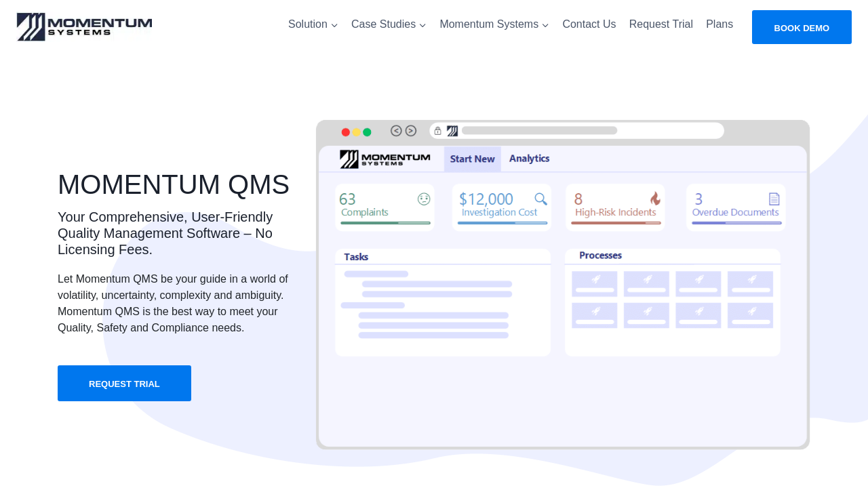Click the sad face Complaints icon
Screen dimensions: 868x488
click(x=424, y=199)
